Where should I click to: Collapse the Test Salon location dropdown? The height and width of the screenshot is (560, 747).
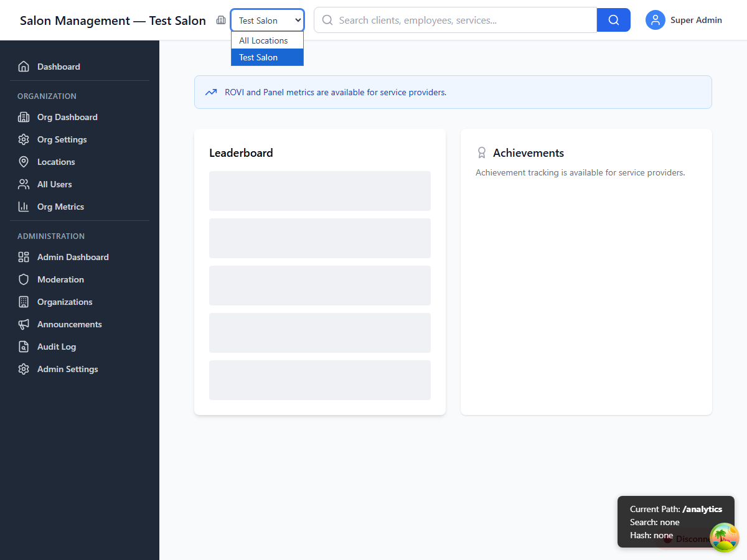[267, 20]
